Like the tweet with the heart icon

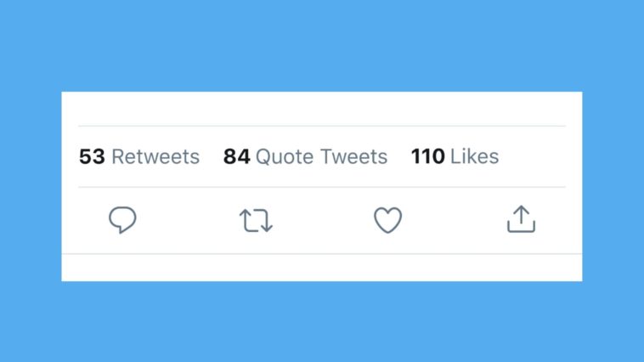point(387,221)
